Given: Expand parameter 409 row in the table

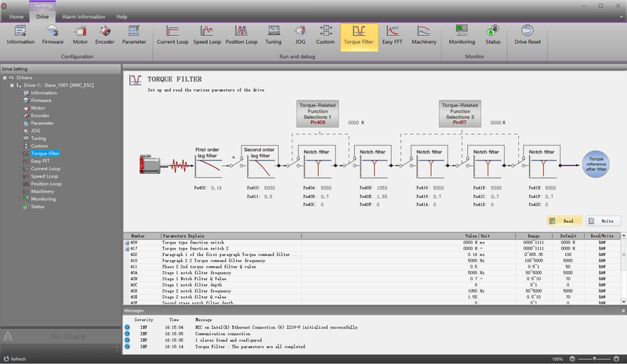Looking at the screenshot, I should click(x=127, y=243).
